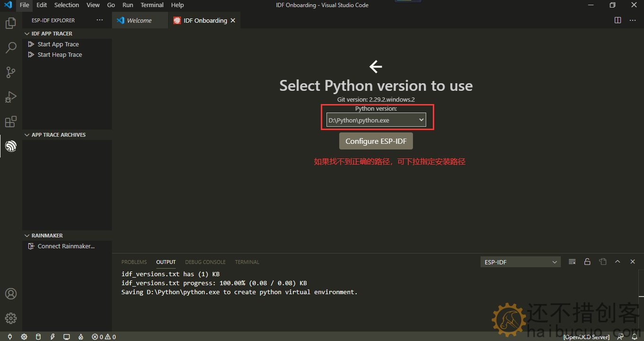This screenshot has height=341, width=644.
Task: Click the VS Code logo in title bar
Action: point(8,5)
